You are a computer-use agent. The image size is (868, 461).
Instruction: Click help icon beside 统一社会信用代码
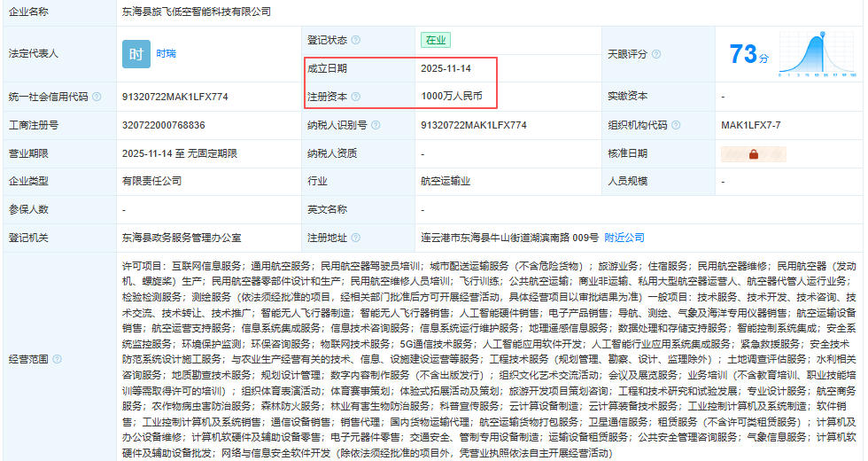click(x=97, y=97)
